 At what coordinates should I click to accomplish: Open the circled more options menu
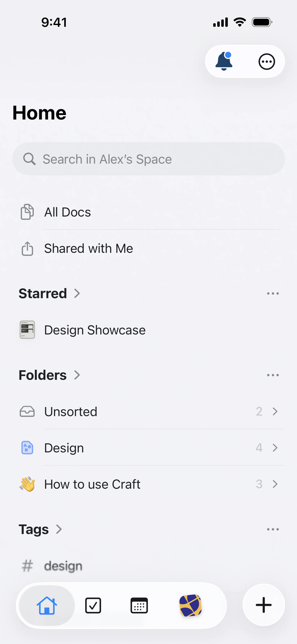click(267, 61)
